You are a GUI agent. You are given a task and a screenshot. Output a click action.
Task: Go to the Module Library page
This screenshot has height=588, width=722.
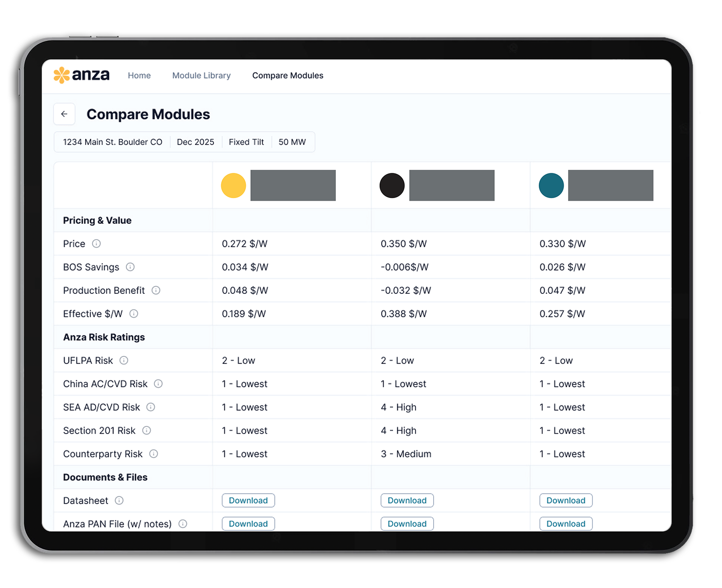pyautogui.click(x=201, y=75)
